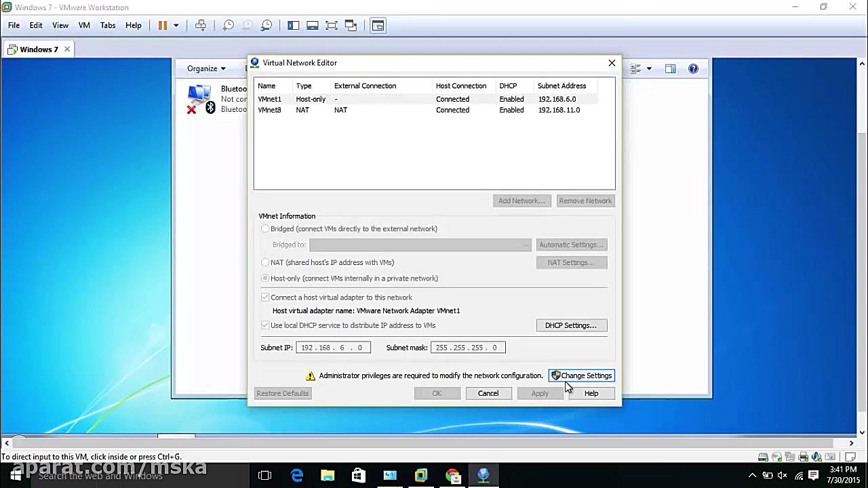
Task: Expand the Organize dropdown in background window
Action: point(206,68)
